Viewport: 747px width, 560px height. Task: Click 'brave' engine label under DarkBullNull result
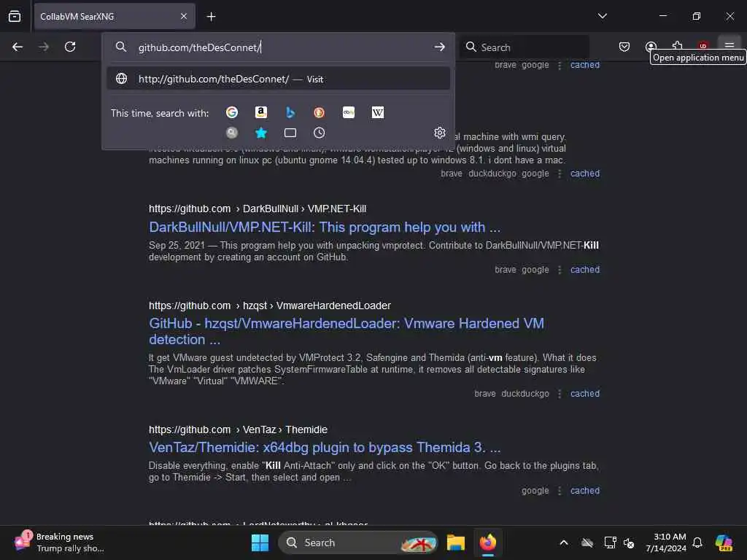(x=505, y=270)
